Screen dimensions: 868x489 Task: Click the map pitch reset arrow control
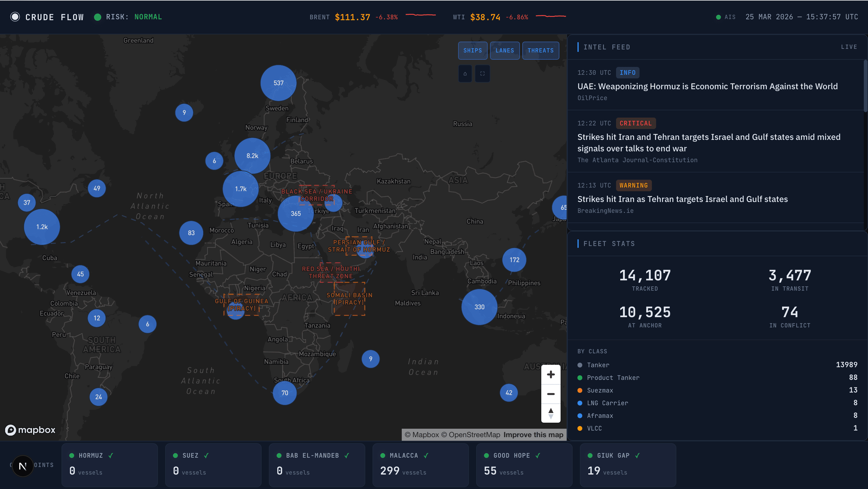point(551,413)
